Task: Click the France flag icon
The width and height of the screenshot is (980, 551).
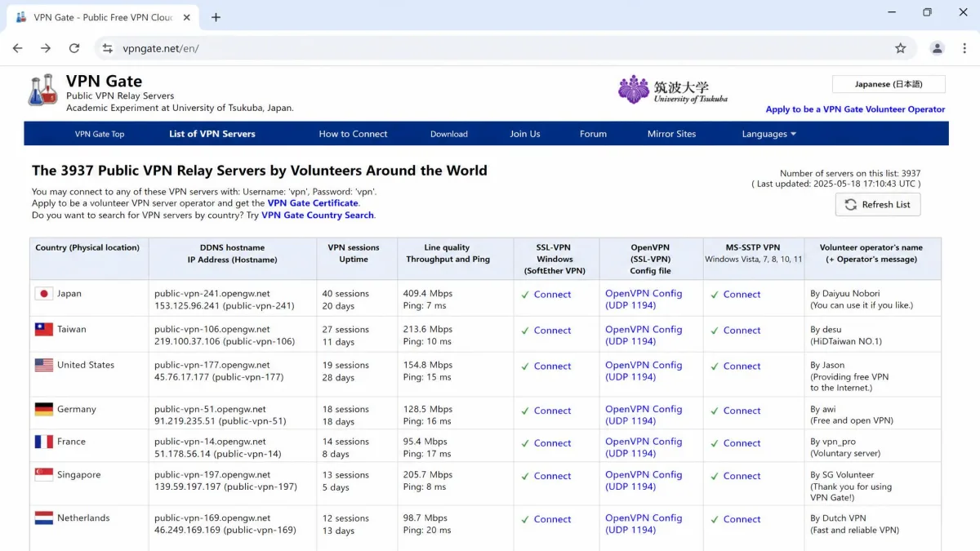Action: coord(44,442)
